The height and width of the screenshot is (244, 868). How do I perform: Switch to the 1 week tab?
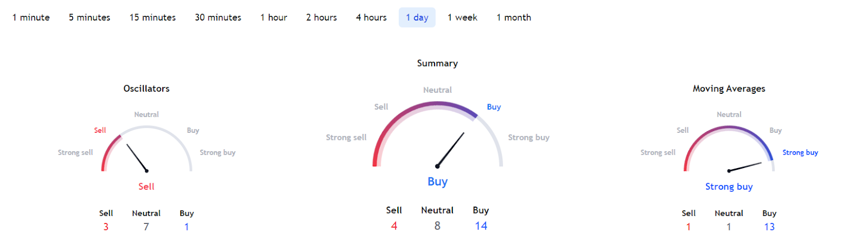tap(462, 17)
